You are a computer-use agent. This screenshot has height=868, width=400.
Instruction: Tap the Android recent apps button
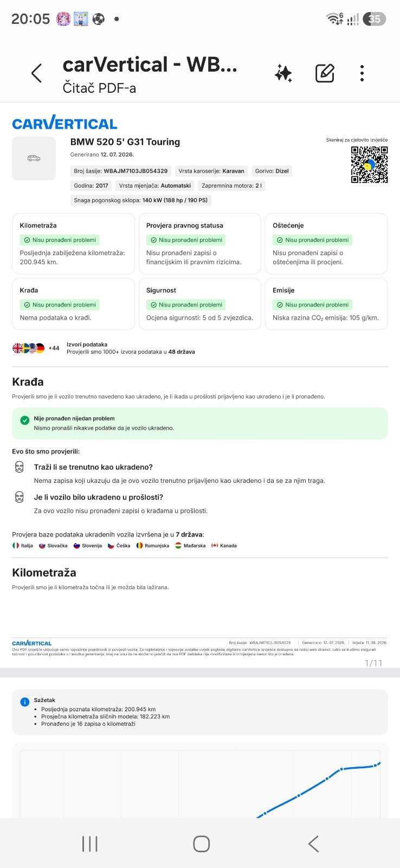click(89, 844)
